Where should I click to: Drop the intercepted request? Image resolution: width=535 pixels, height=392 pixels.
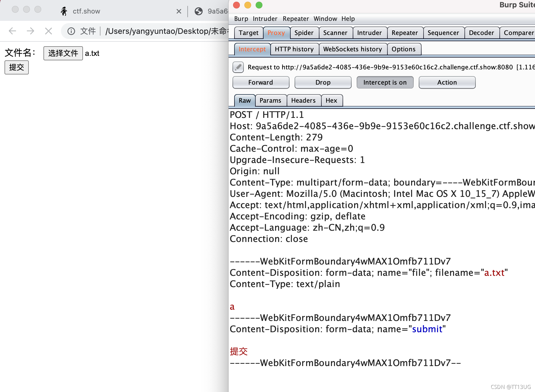323,82
